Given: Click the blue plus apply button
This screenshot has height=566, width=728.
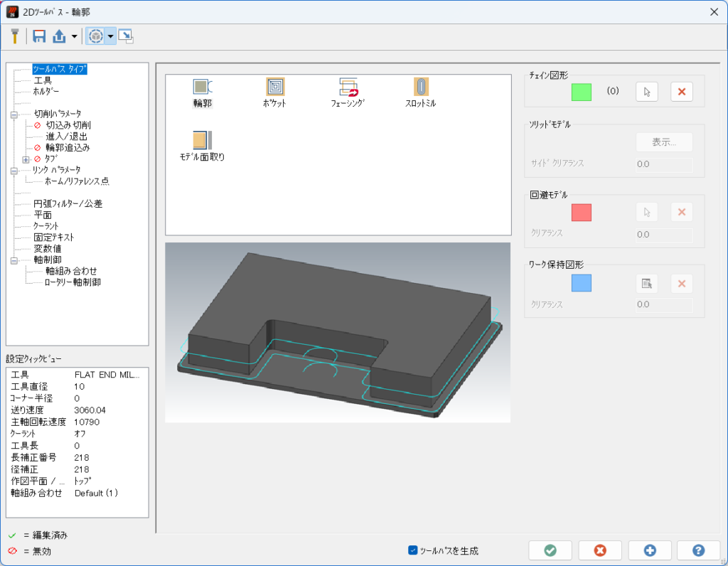Looking at the screenshot, I should coord(650,550).
